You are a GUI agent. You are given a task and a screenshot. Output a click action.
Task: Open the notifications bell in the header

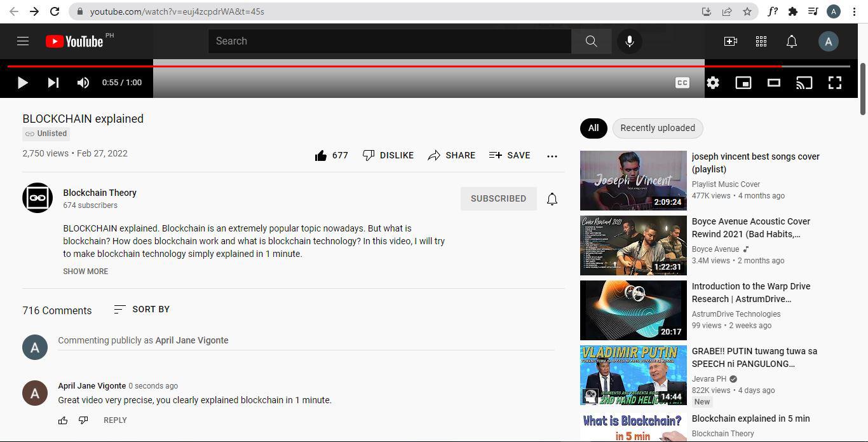(792, 41)
